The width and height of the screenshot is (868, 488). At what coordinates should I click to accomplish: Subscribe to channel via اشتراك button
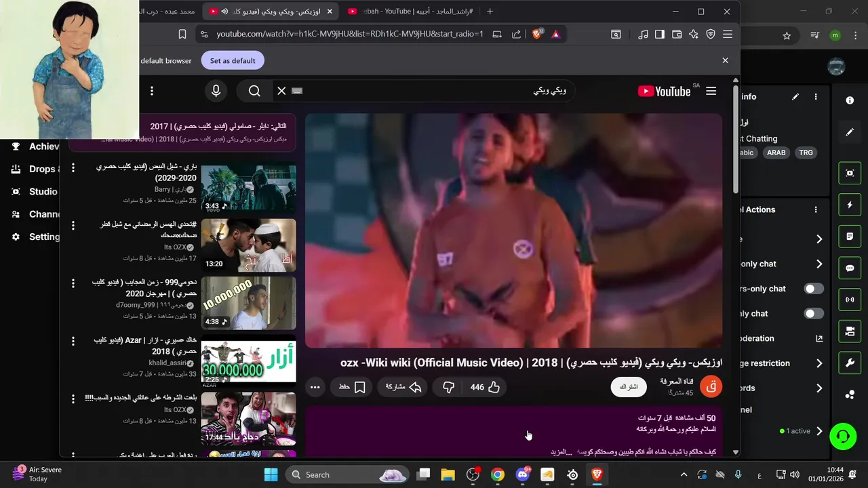click(x=629, y=387)
